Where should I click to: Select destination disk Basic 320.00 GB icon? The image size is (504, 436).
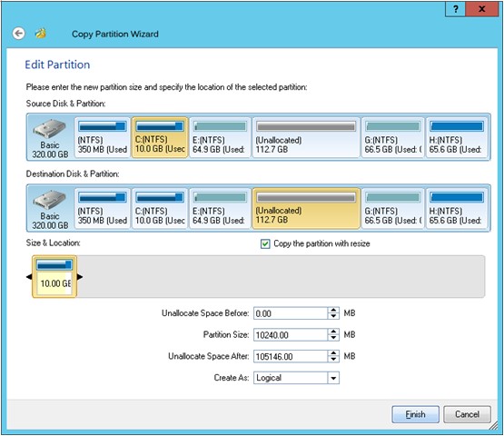50,209
